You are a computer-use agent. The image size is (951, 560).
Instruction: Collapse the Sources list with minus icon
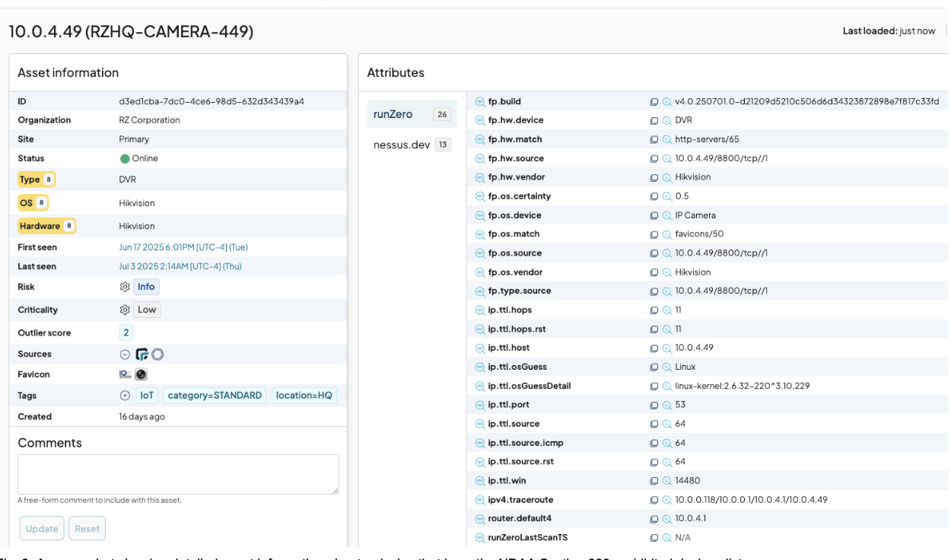pos(125,354)
